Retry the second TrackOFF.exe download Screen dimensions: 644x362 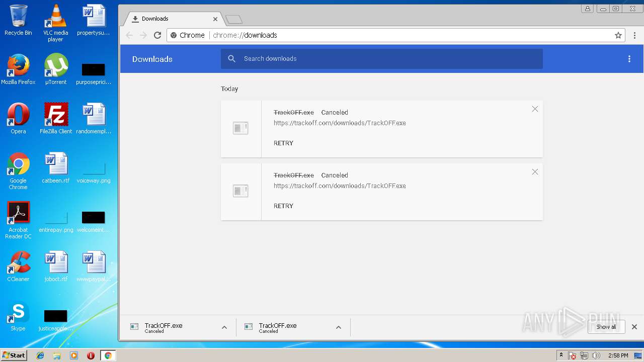(x=283, y=206)
